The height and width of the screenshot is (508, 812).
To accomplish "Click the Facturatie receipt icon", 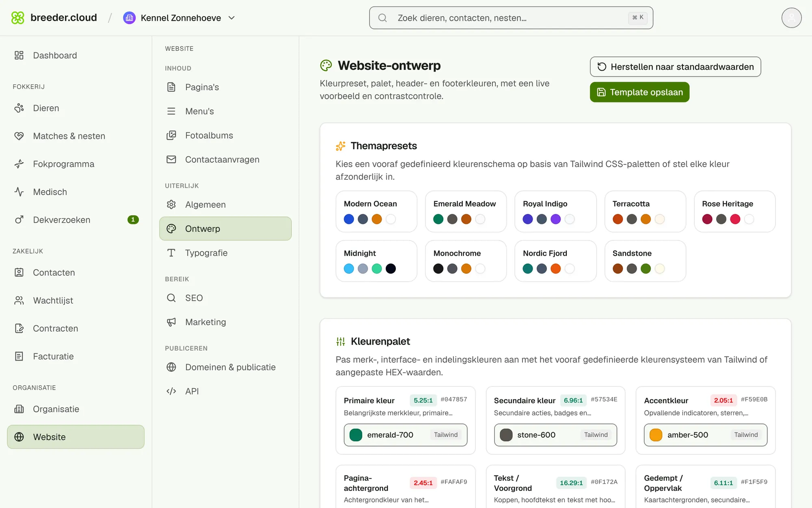I will (19, 356).
